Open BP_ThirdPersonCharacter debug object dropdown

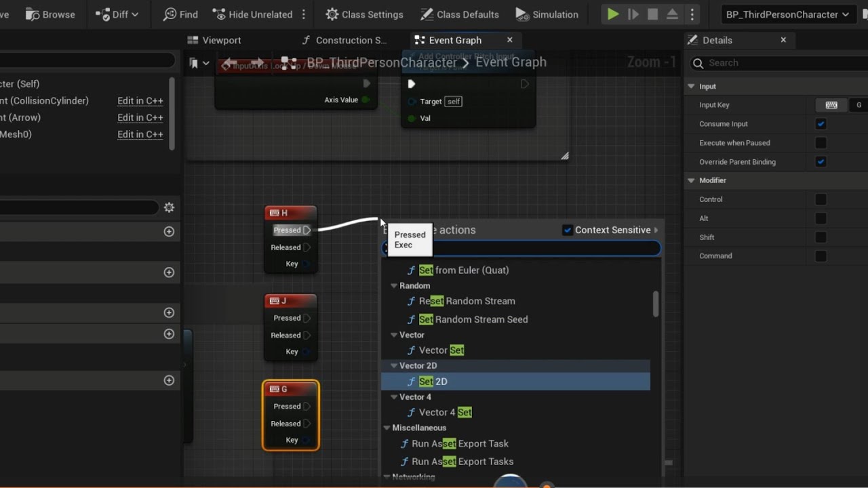[787, 14]
